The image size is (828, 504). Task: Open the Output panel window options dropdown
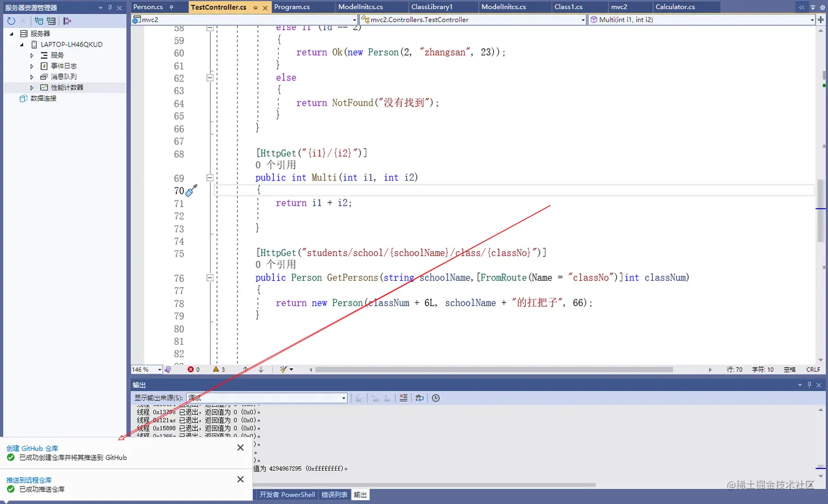800,385
